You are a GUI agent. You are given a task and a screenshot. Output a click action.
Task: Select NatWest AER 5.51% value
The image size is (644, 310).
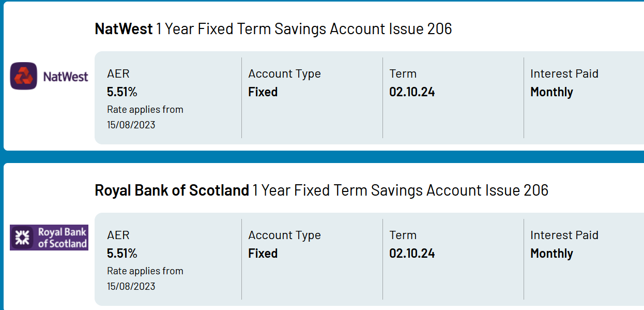click(x=122, y=92)
